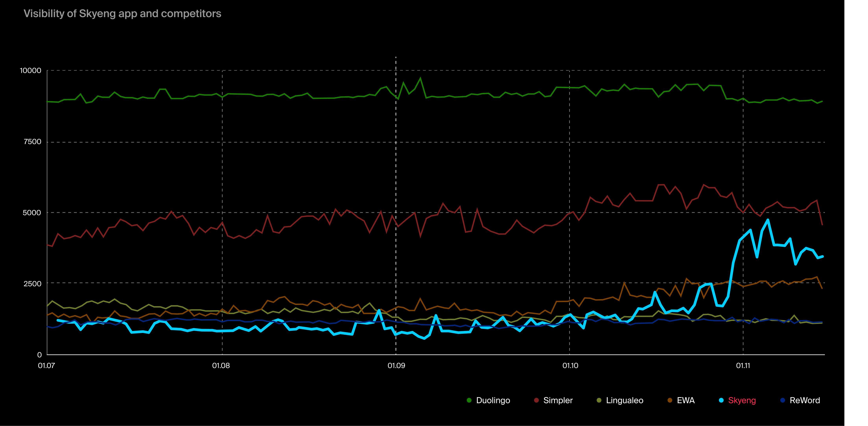Screen dimensions: 868x426
Task: Click the EWA brown legend dot
Action: (670, 400)
